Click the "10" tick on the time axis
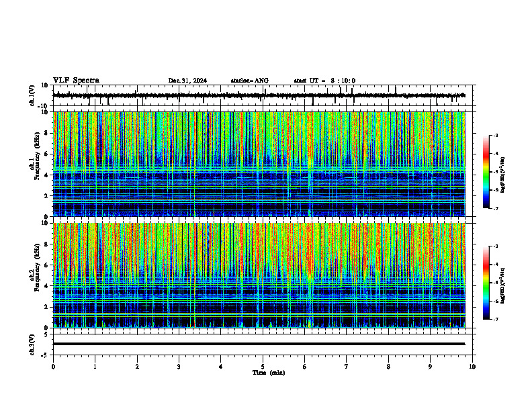The image size is (532, 411). pos(472,367)
